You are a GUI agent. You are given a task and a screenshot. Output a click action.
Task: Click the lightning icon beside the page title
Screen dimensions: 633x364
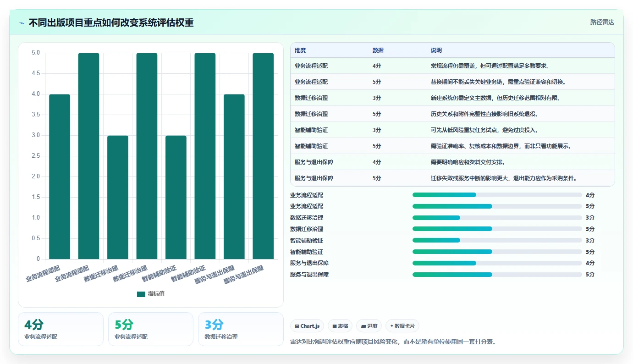click(x=22, y=23)
